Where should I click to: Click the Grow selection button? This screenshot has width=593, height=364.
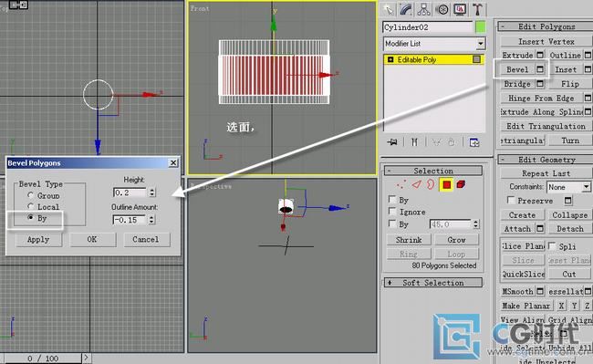pyautogui.click(x=456, y=240)
